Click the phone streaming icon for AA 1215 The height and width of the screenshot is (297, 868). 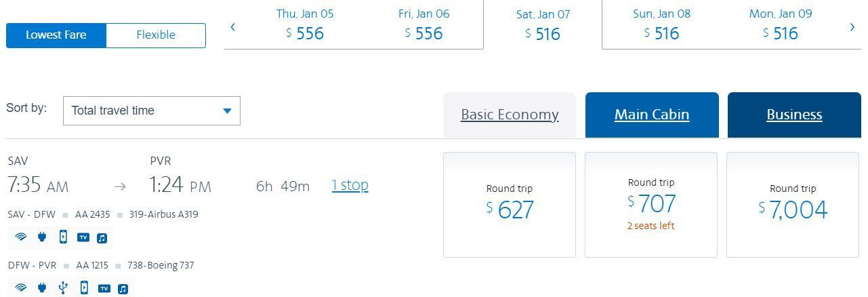click(x=84, y=288)
